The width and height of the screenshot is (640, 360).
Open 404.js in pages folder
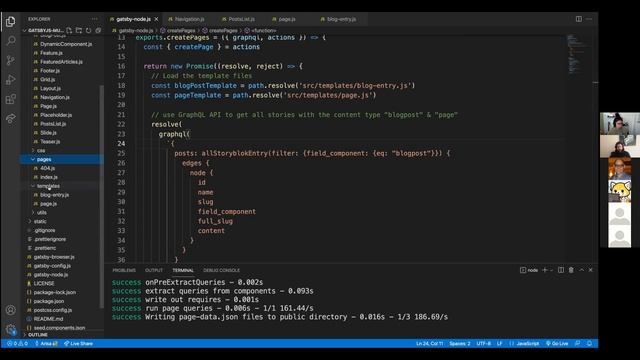pyautogui.click(x=47, y=168)
